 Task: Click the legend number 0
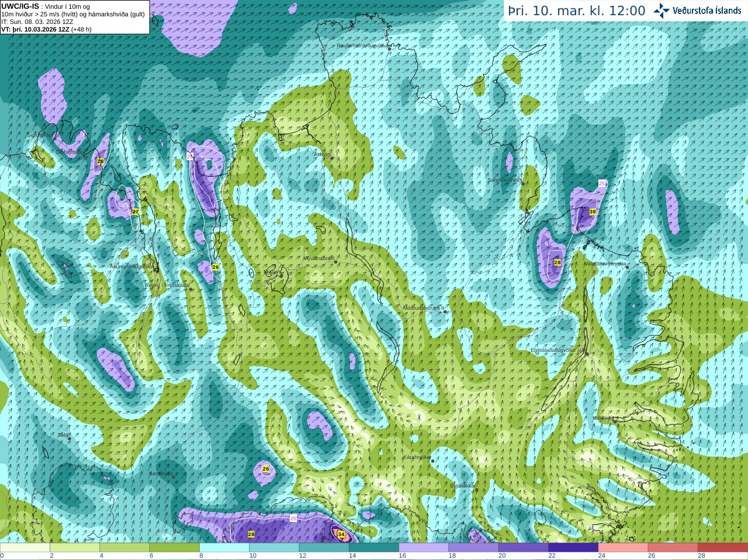click(x=2, y=556)
